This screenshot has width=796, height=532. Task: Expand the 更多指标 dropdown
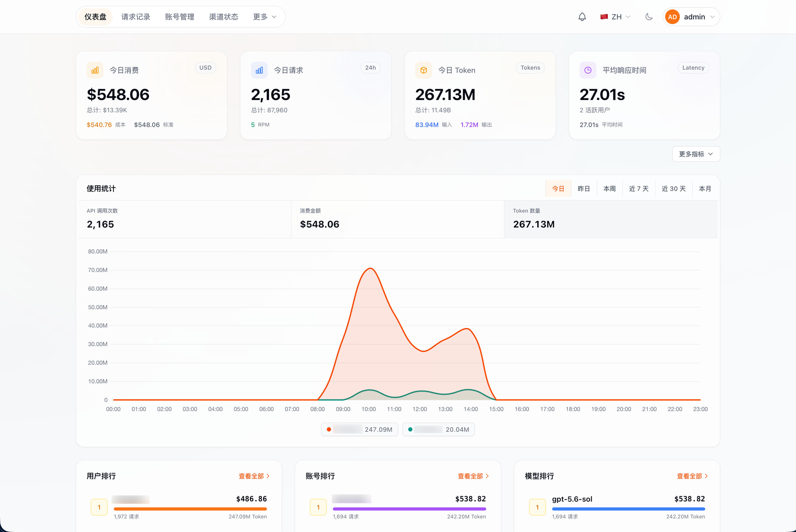696,154
